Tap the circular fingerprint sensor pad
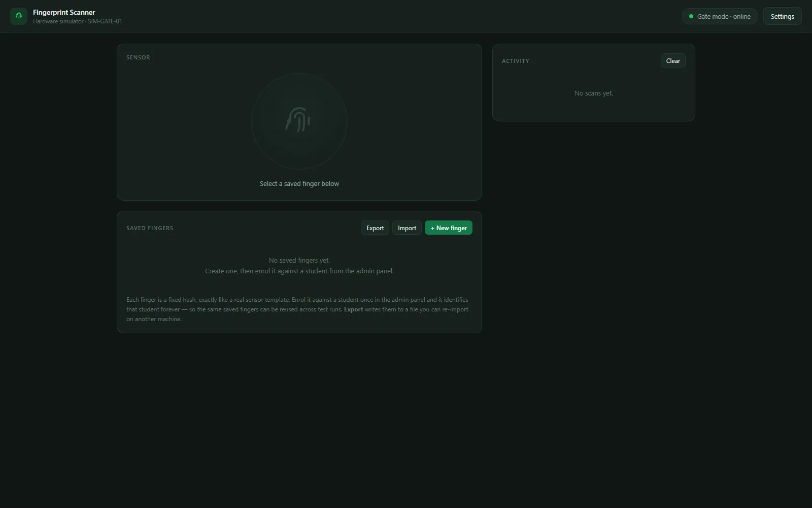 pos(299,121)
